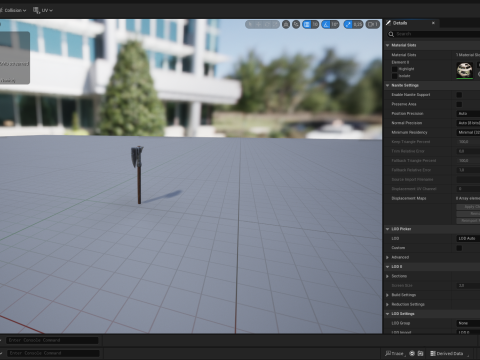Screen dimensions: 480x360
Task: Click the Fallback Relative Error field
Action: click(x=468, y=170)
